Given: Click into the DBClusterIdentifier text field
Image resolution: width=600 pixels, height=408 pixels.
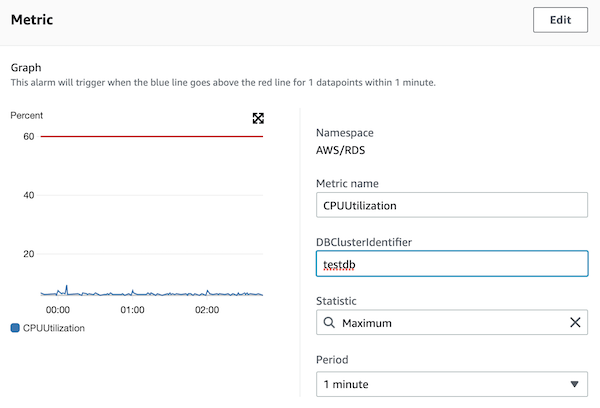Looking at the screenshot, I should click(451, 264).
